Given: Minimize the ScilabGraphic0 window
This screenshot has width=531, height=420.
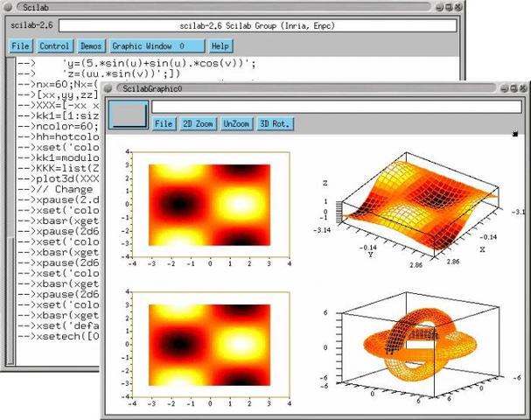Looking at the screenshot, I should click(504, 88).
